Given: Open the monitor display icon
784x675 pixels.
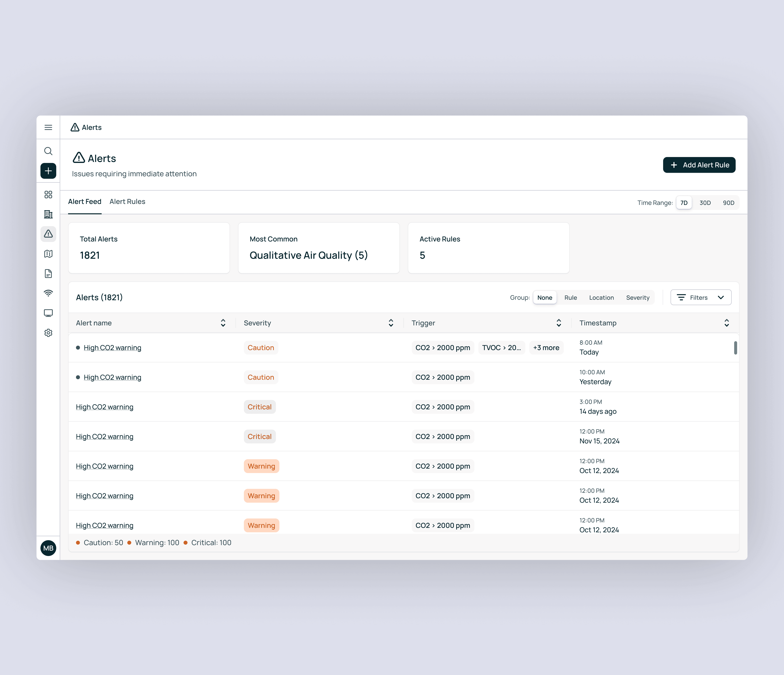Looking at the screenshot, I should 48,313.
